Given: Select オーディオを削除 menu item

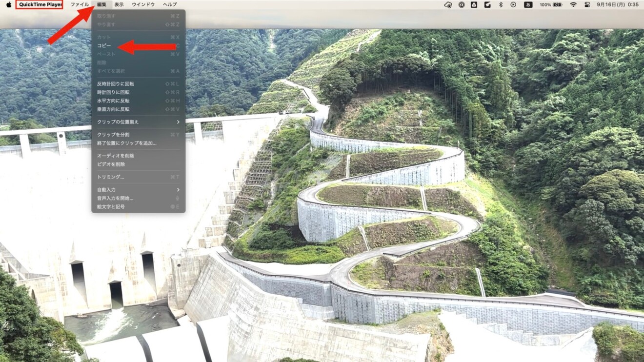Looking at the screenshot, I should pyautogui.click(x=139, y=156).
